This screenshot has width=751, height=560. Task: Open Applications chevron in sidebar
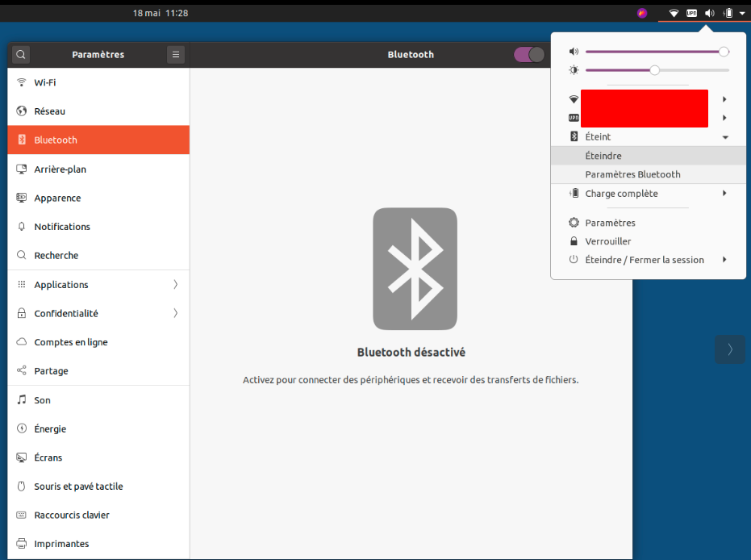point(176,285)
